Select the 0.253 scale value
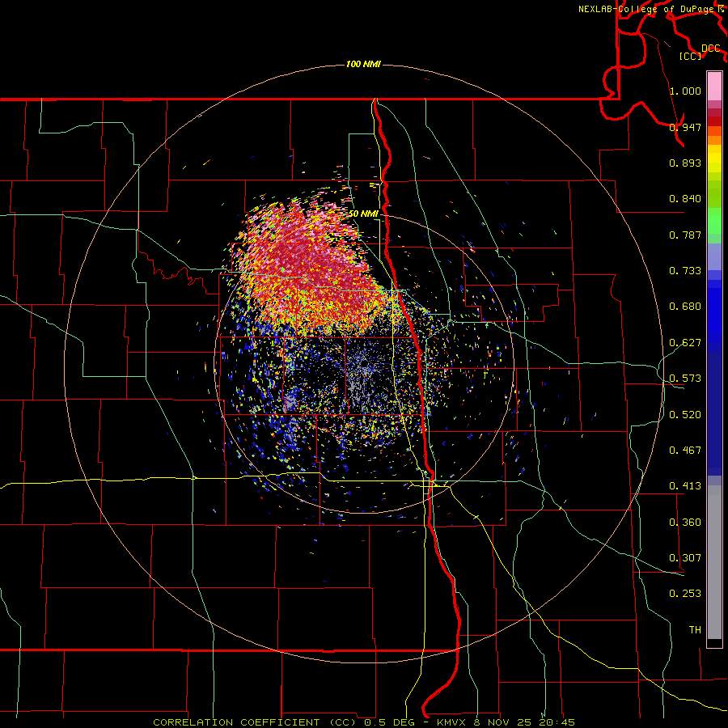 point(685,594)
